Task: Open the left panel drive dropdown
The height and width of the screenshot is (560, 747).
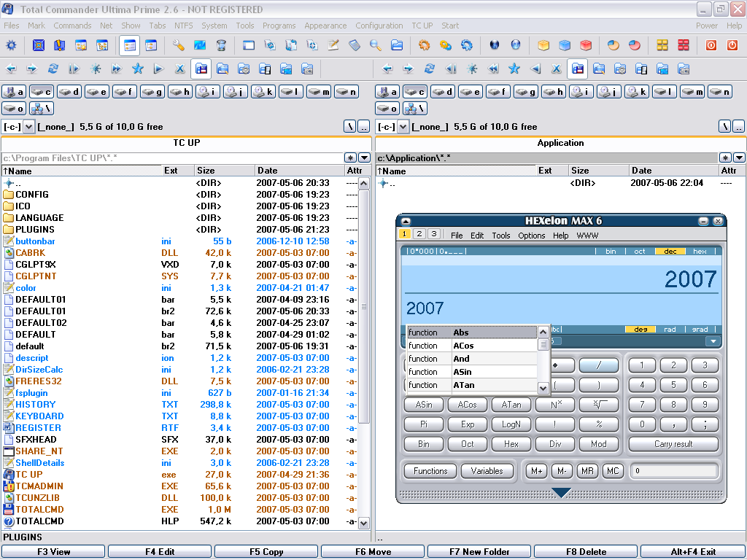Action: pyautogui.click(x=29, y=127)
